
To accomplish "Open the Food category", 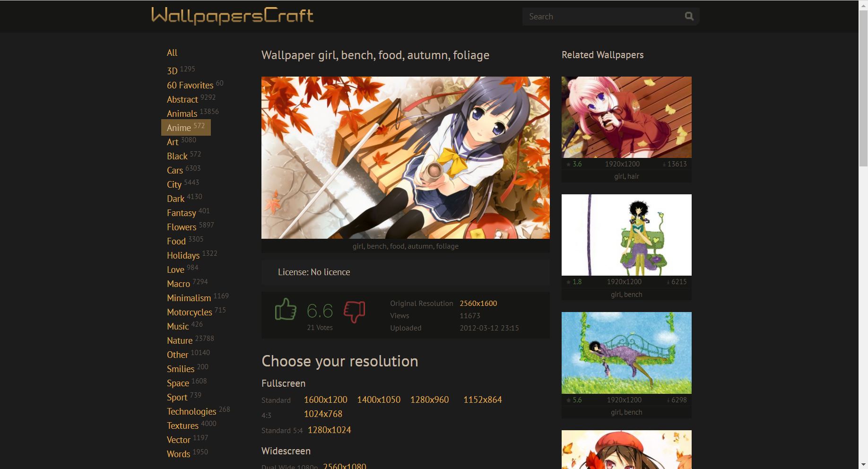I will point(176,241).
